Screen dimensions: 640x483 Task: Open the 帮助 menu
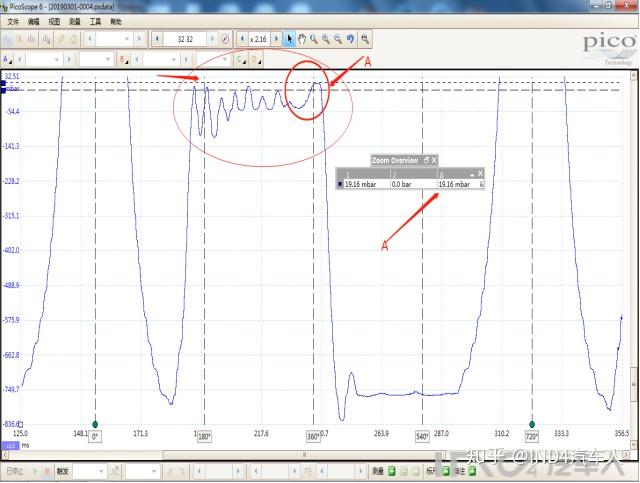[116, 22]
